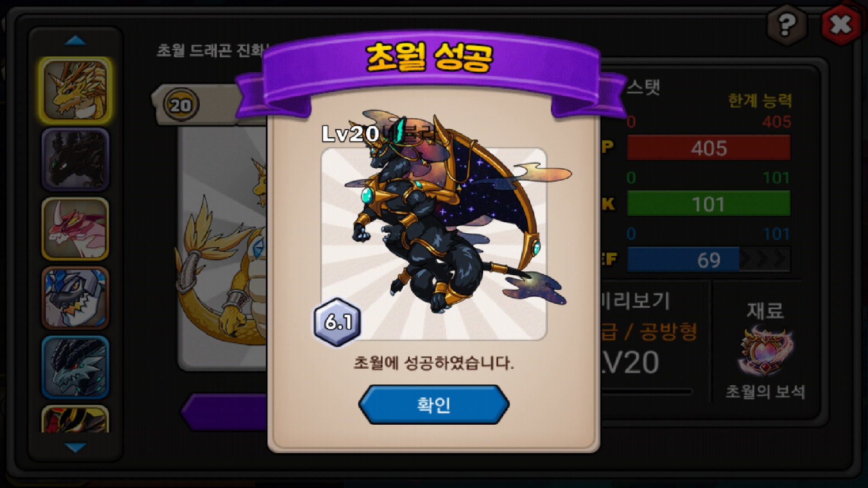Select the dark grey red-eyed dragon portrait

point(75,367)
